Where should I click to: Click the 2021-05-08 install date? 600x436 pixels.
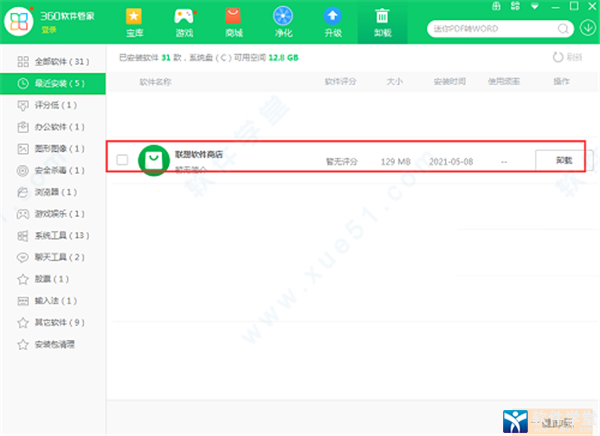click(451, 162)
